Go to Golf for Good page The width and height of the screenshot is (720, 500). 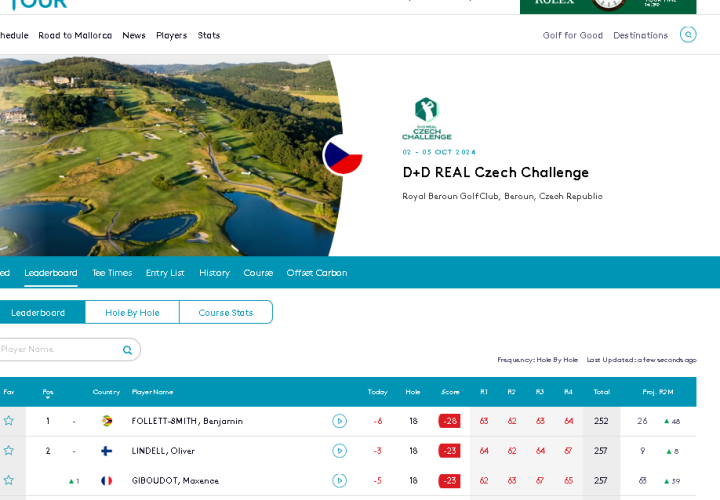pos(573,35)
